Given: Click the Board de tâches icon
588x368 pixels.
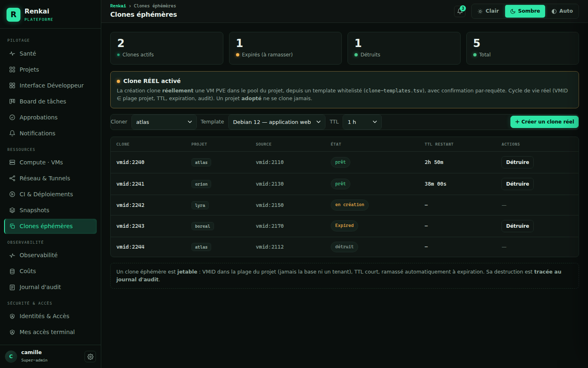Looking at the screenshot, I should coord(12,101).
